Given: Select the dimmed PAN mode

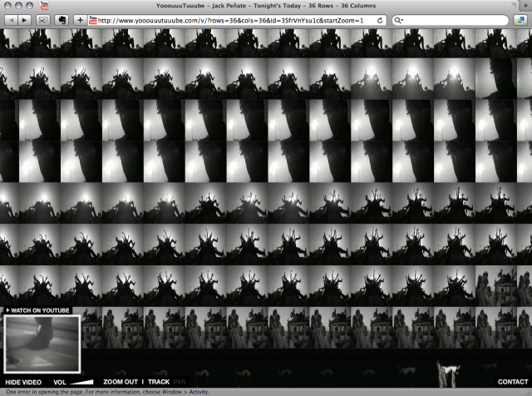Looking at the screenshot, I should pyautogui.click(x=180, y=382).
